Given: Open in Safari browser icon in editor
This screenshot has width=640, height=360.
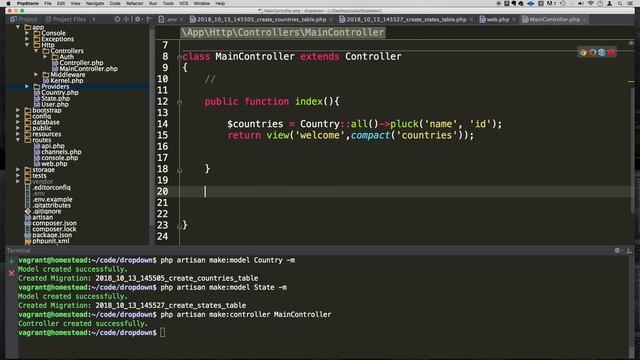Looking at the screenshot, I should [602, 52].
